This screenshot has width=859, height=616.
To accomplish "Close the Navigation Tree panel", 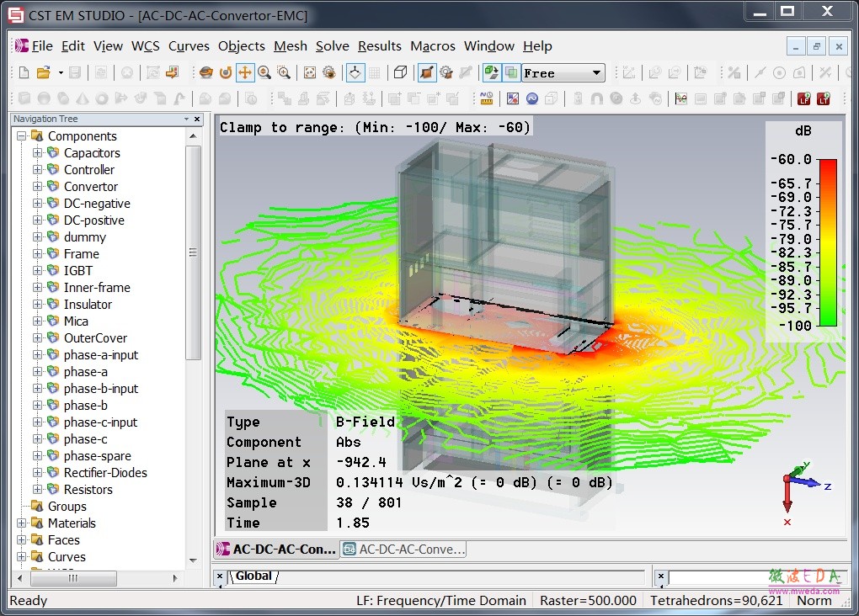I will pyautogui.click(x=197, y=119).
